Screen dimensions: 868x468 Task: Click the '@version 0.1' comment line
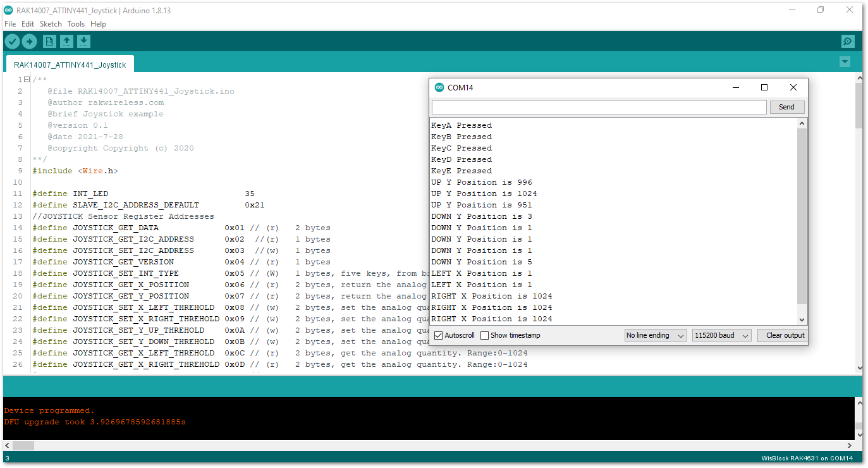pos(78,125)
